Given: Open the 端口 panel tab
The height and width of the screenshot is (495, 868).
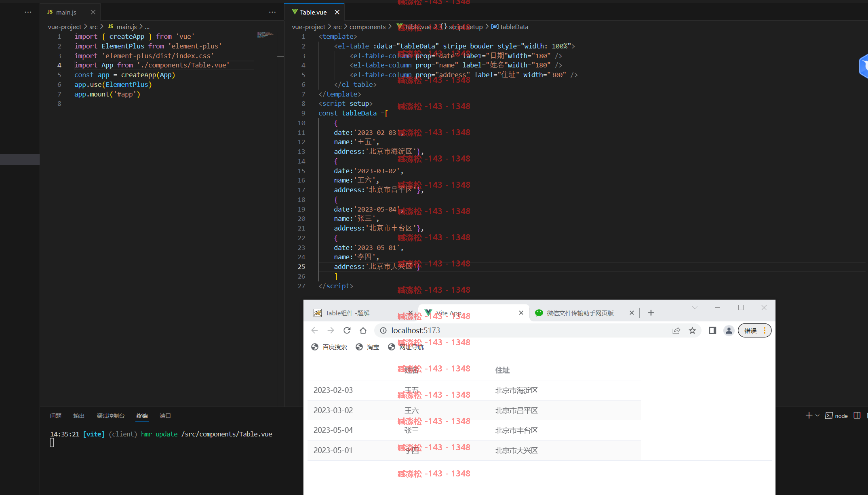Looking at the screenshot, I should pyautogui.click(x=165, y=416).
